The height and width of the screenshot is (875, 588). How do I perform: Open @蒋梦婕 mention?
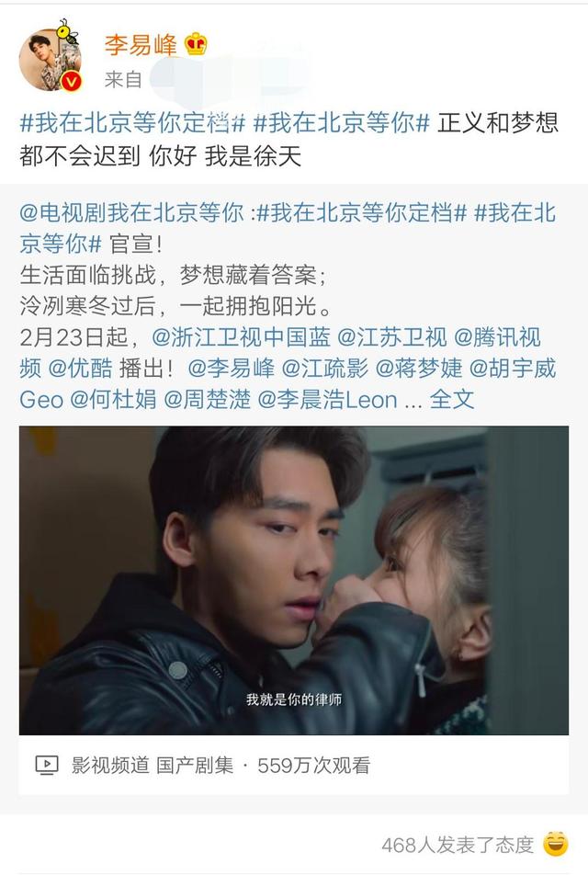click(419, 369)
